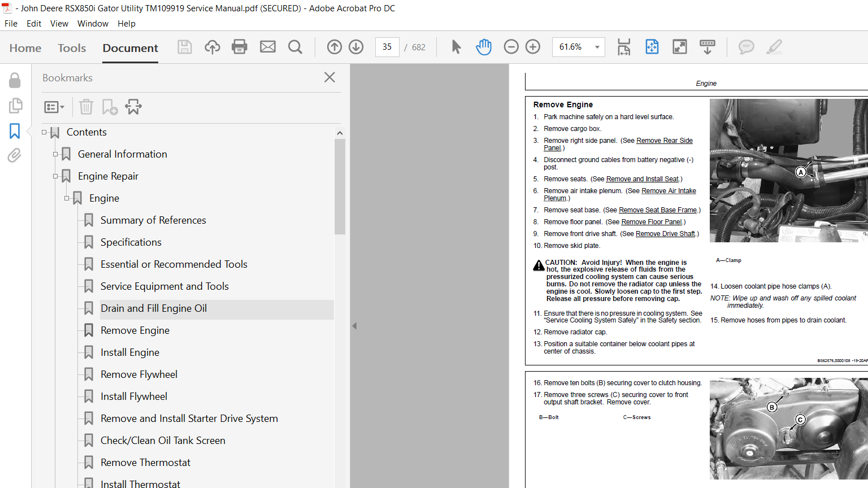Image resolution: width=868 pixels, height=488 pixels.
Task: Open the security lock panel icon
Action: 15,81
